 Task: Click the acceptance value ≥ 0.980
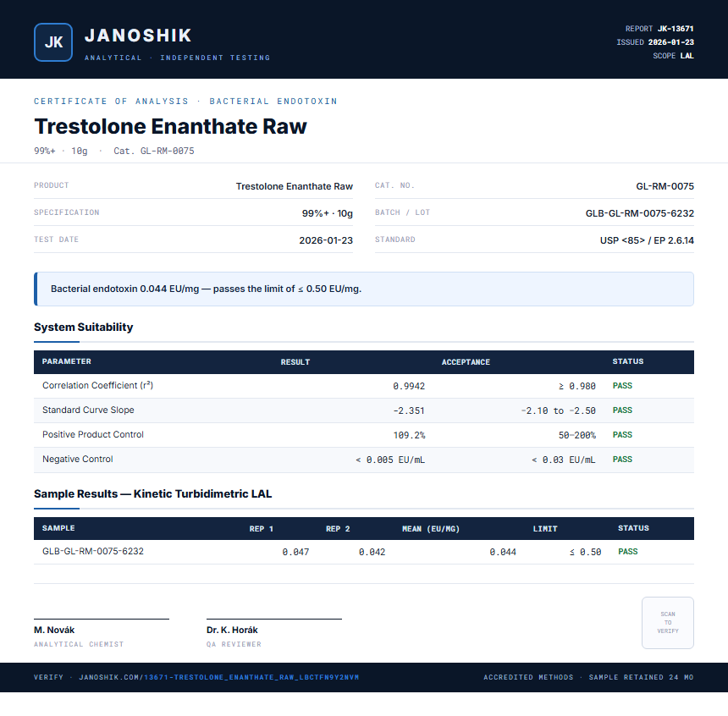pos(576,386)
